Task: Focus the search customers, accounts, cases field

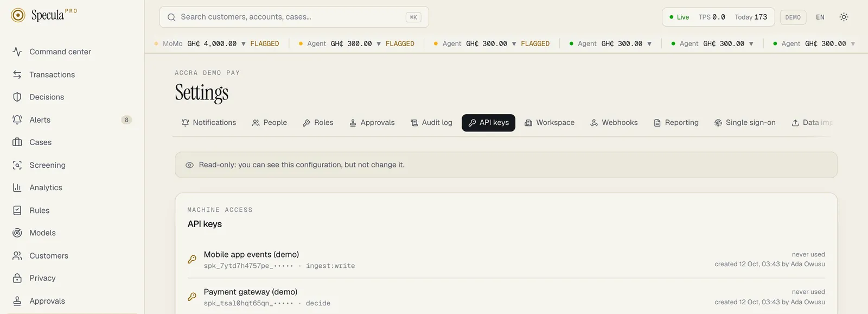Action: point(293,17)
